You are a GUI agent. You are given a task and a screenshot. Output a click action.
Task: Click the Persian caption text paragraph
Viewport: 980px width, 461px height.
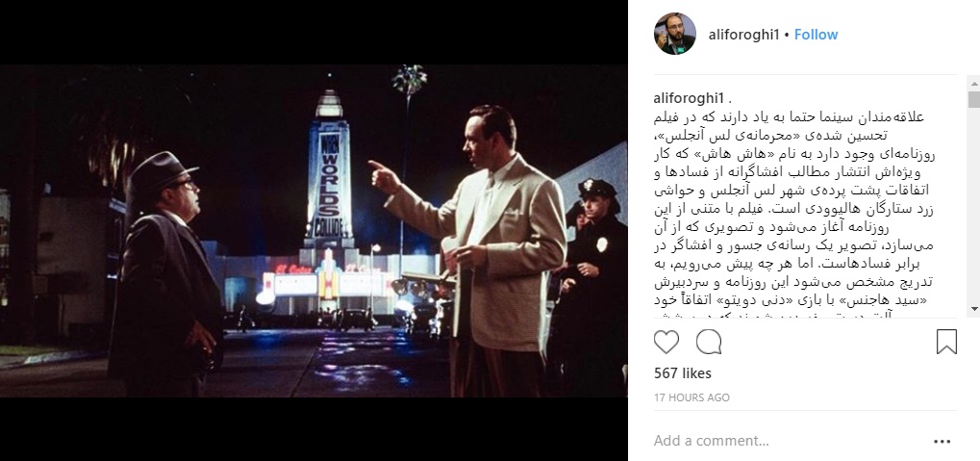(794, 213)
